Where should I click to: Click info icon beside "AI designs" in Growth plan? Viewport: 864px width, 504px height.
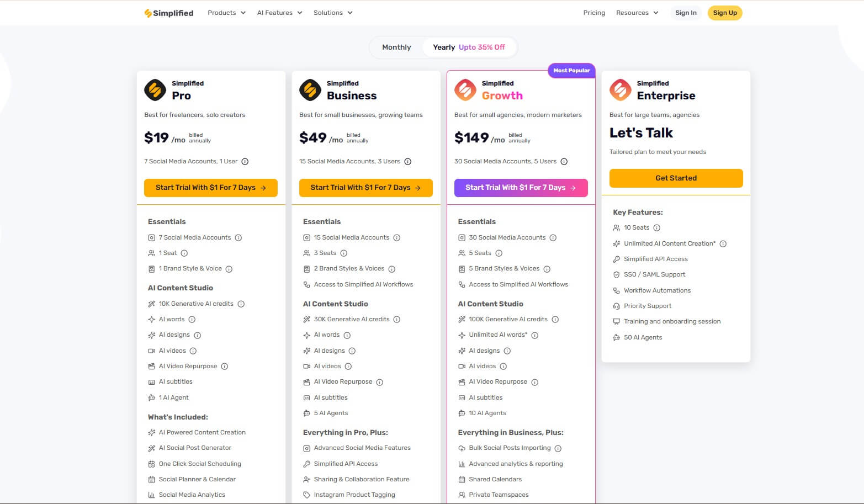click(x=507, y=351)
